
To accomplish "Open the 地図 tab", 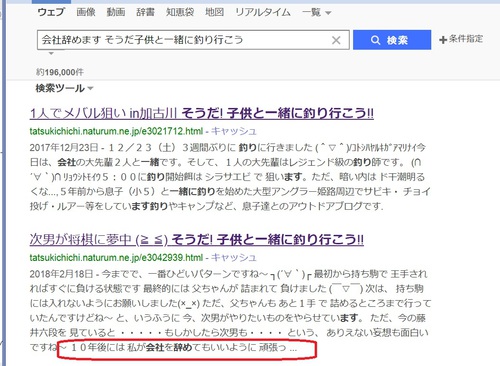I will (214, 12).
